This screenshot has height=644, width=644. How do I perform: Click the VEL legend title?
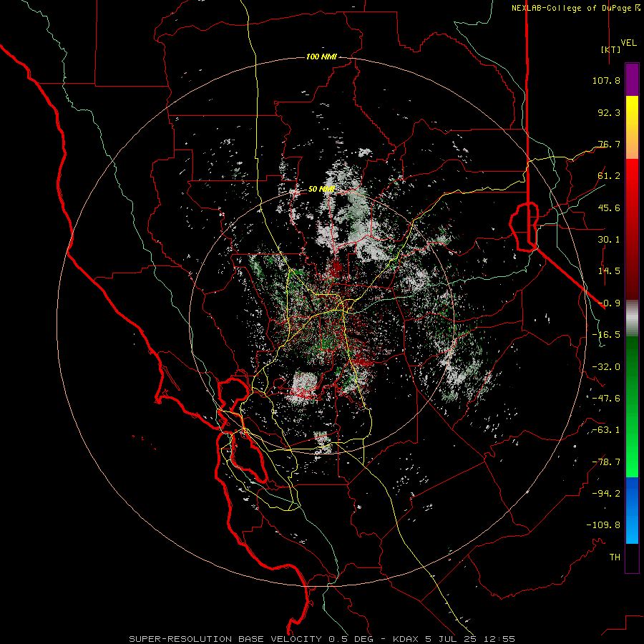[x=629, y=42]
